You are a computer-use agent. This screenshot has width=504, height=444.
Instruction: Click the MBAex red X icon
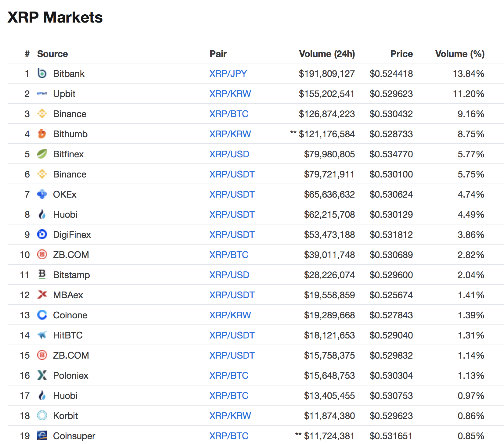[x=42, y=295]
